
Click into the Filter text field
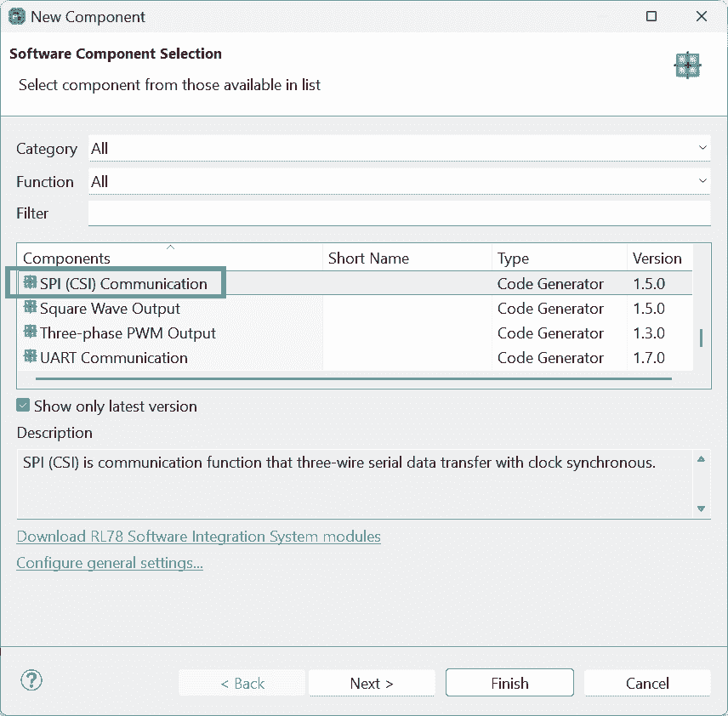399,213
